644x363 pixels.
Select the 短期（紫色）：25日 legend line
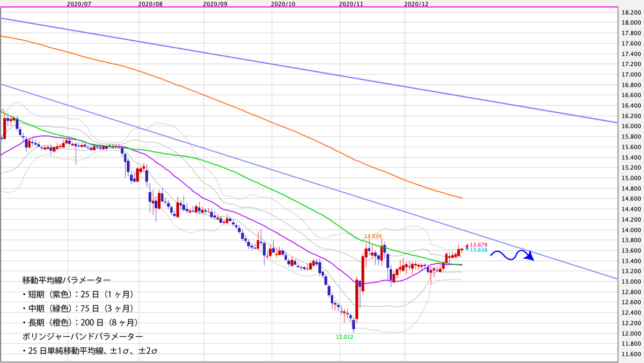(x=78, y=294)
